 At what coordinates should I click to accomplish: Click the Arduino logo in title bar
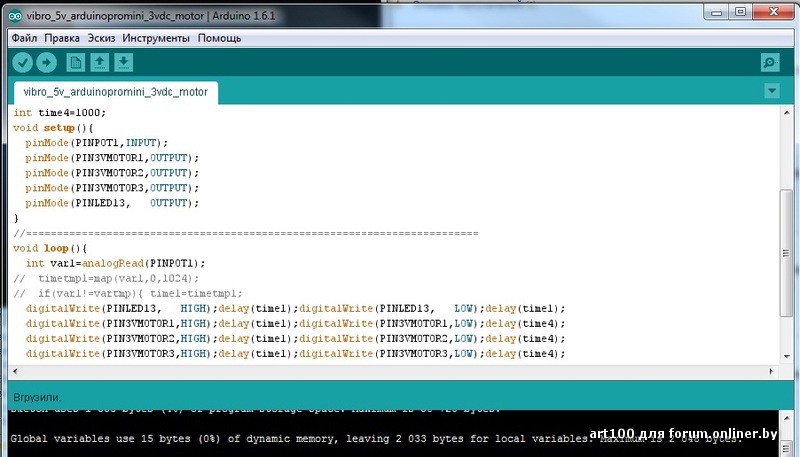15,16
